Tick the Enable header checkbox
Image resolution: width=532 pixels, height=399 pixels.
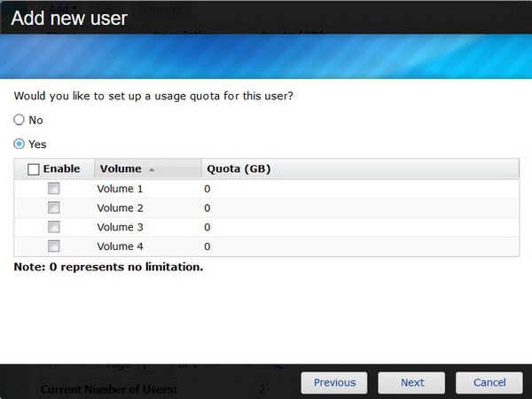[x=34, y=169]
